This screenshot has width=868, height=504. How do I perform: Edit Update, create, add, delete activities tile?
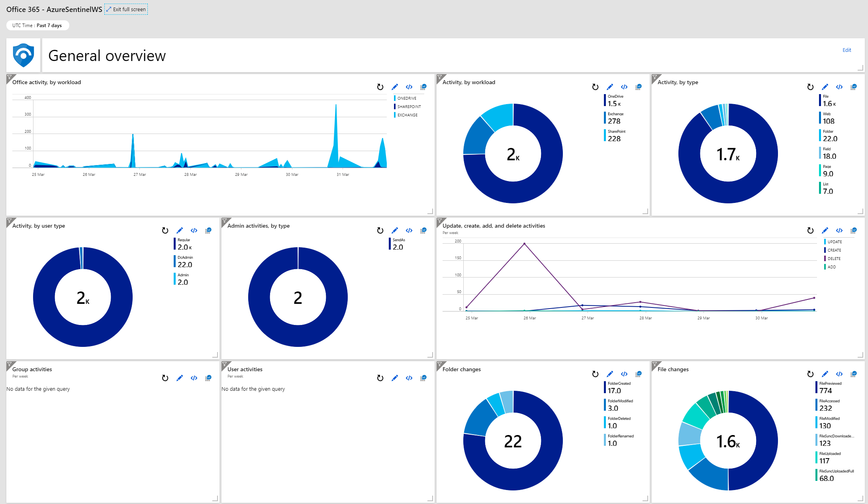[825, 230]
